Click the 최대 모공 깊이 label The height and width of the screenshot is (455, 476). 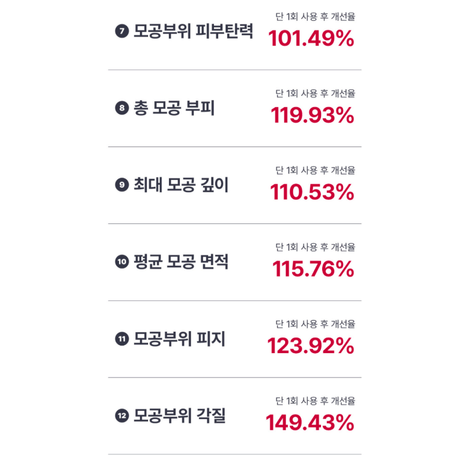[181, 185]
